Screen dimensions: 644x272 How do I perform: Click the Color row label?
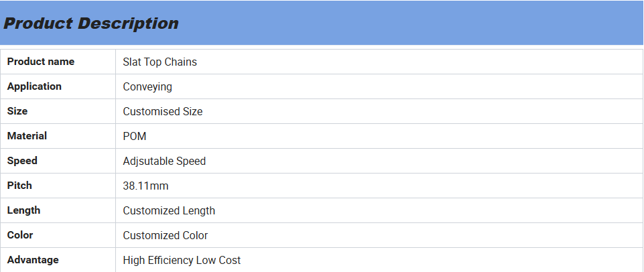[20, 235]
